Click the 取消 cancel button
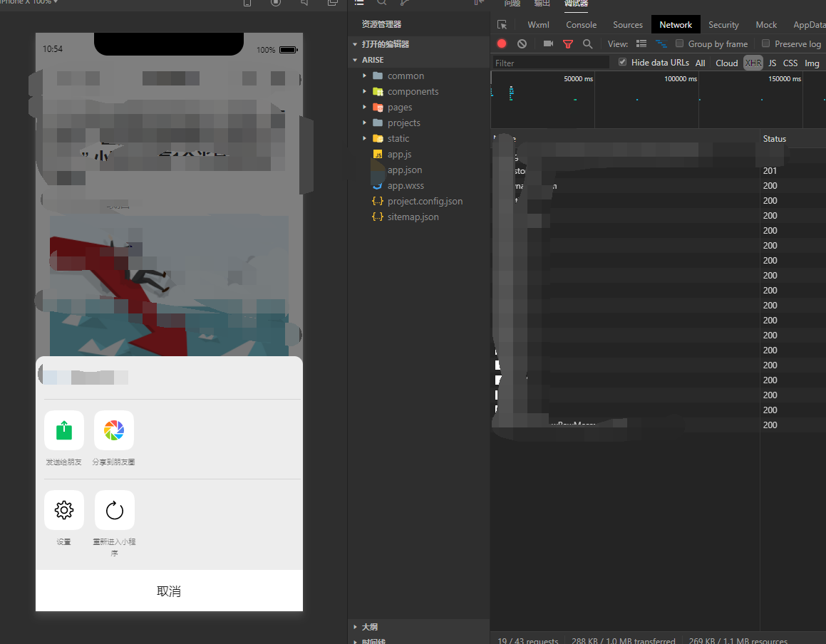The height and width of the screenshot is (644, 826). [169, 591]
